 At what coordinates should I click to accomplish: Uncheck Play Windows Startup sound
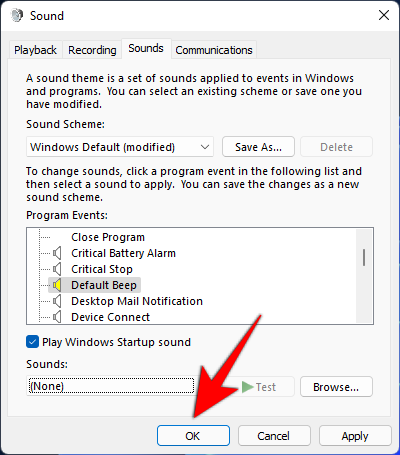click(x=32, y=342)
